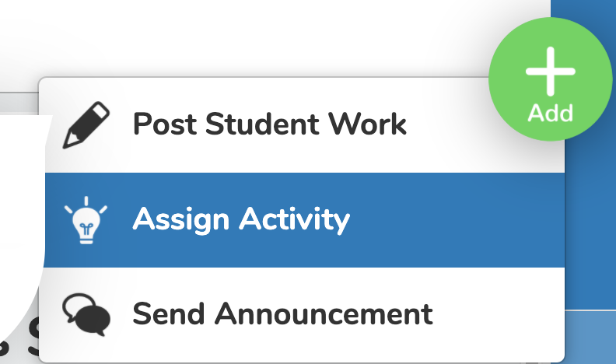Click the 'Post Student Work' text label
The image size is (616, 364).
(269, 124)
